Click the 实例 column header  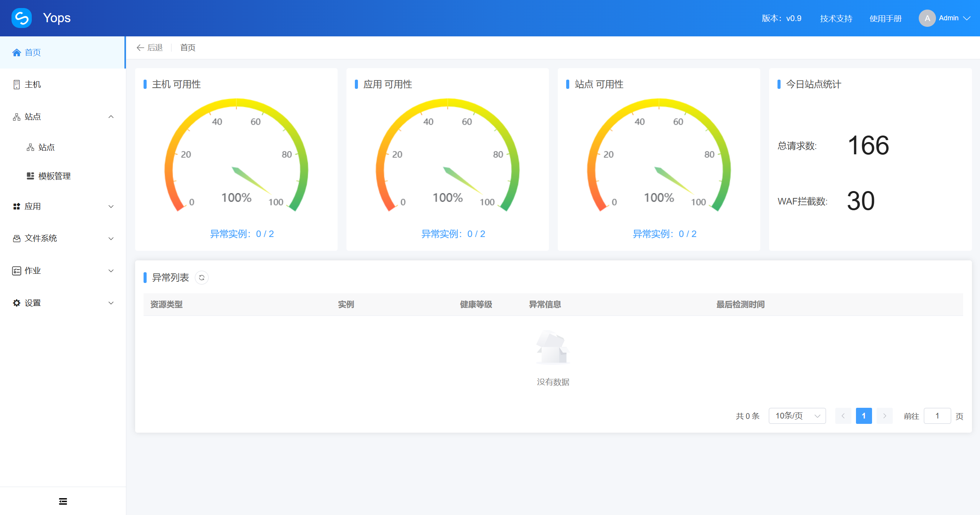346,304
